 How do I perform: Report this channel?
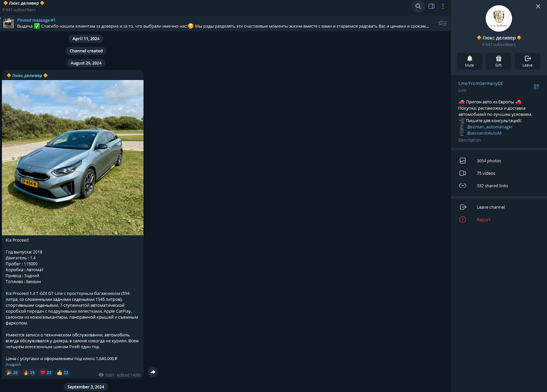tap(483, 220)
